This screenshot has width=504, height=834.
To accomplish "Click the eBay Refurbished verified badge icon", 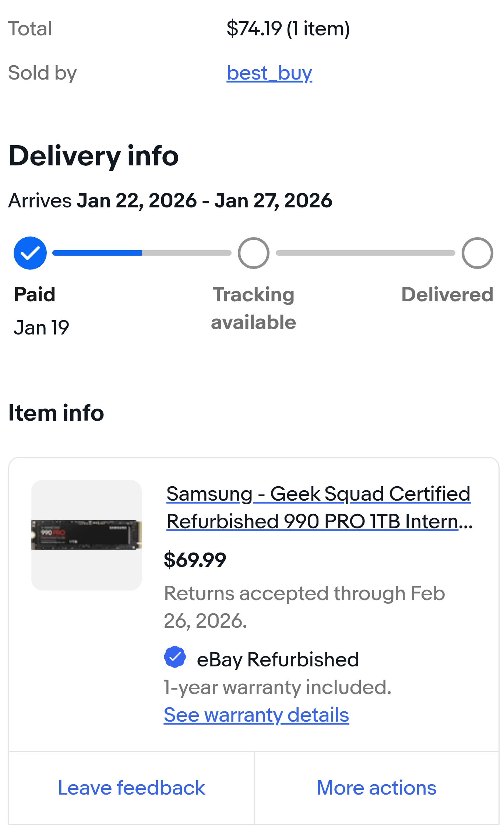I will [x=175, y=657].
